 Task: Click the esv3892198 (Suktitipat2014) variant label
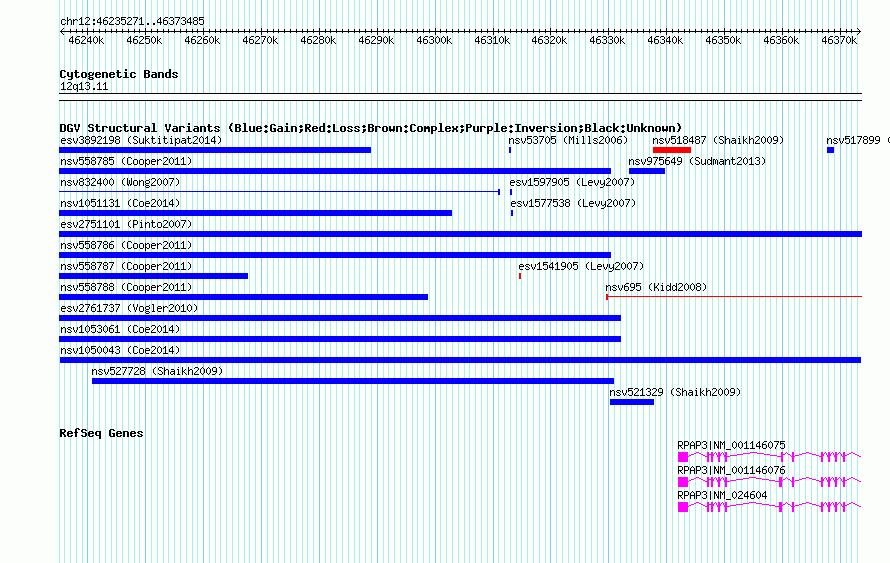click(x=141, y=140)
